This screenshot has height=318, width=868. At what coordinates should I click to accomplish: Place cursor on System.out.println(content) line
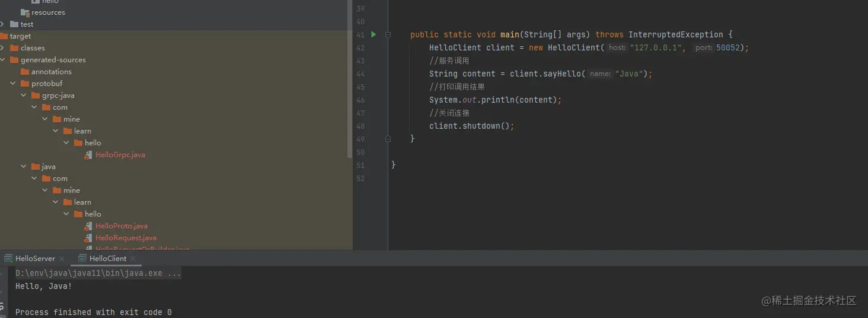pos(495,100)
